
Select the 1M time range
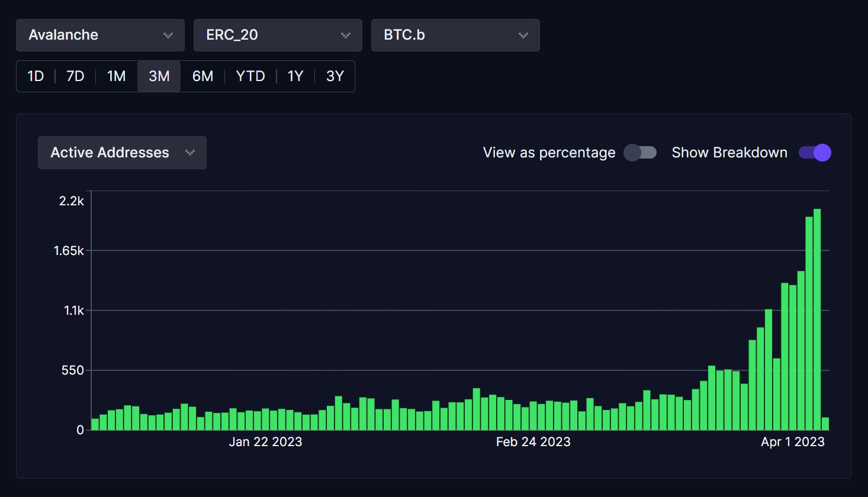[117, 76]
